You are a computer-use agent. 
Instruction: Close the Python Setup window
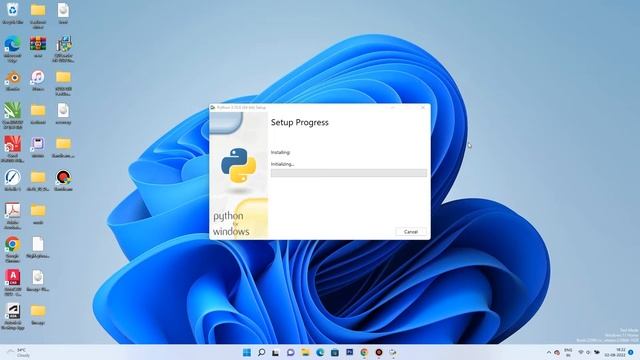click(423, 108)
